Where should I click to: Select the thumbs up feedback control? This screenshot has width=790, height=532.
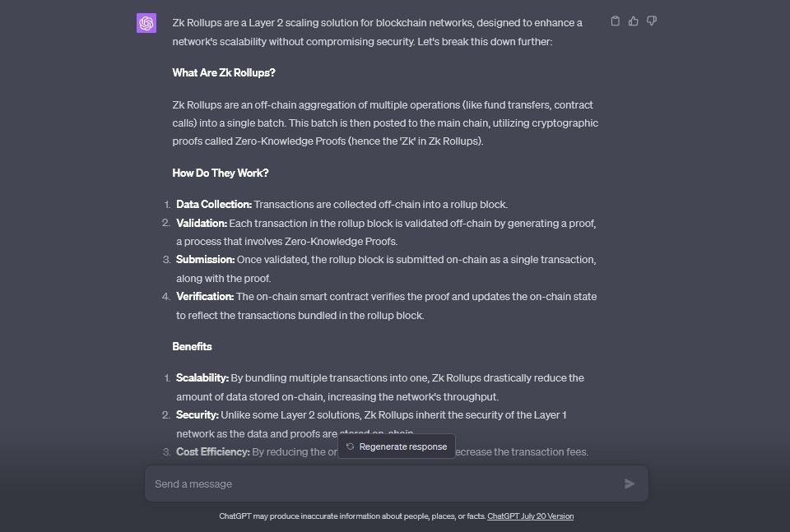coord(633,21)
